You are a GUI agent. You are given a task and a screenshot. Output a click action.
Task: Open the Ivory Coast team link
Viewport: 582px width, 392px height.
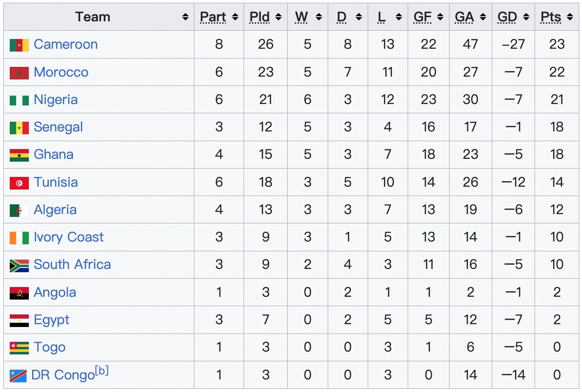69,237
